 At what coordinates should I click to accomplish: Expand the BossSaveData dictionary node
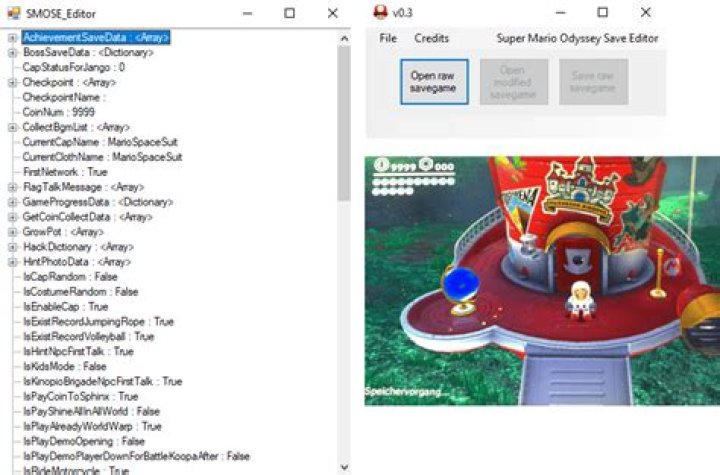pos(12,52)
